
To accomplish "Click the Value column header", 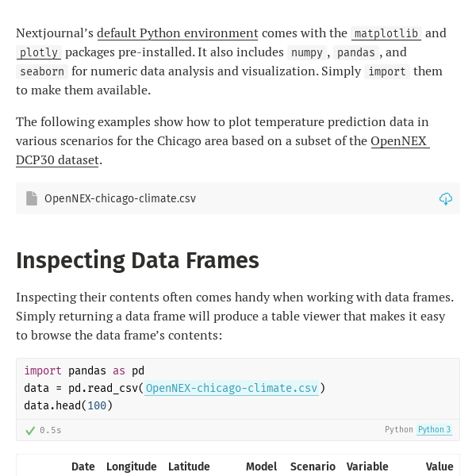I will [x=440, y=466].
